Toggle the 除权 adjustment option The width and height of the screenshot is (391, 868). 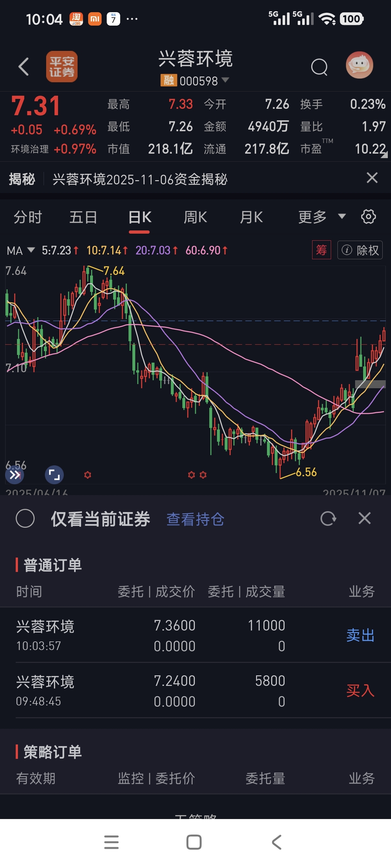360,250
